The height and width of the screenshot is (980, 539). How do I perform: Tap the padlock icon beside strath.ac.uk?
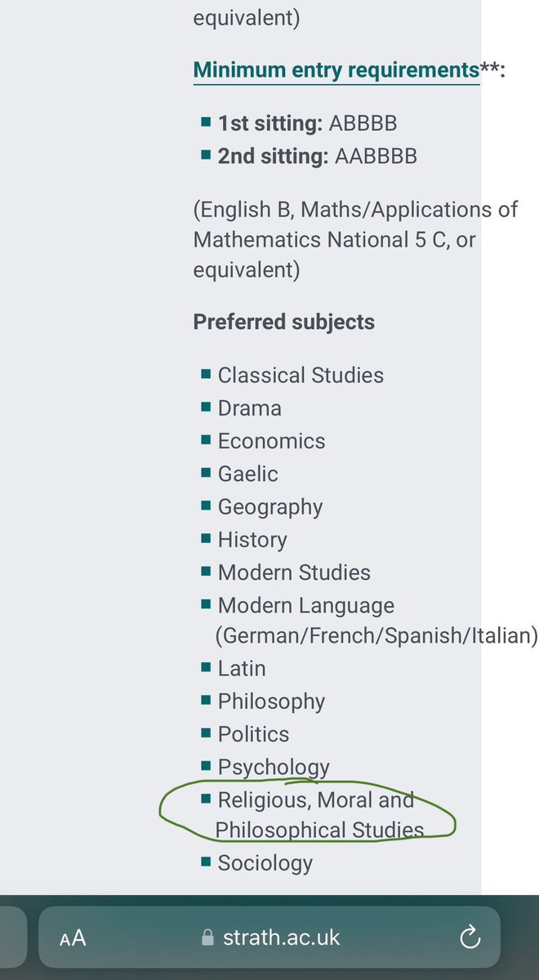coord(208,938)
